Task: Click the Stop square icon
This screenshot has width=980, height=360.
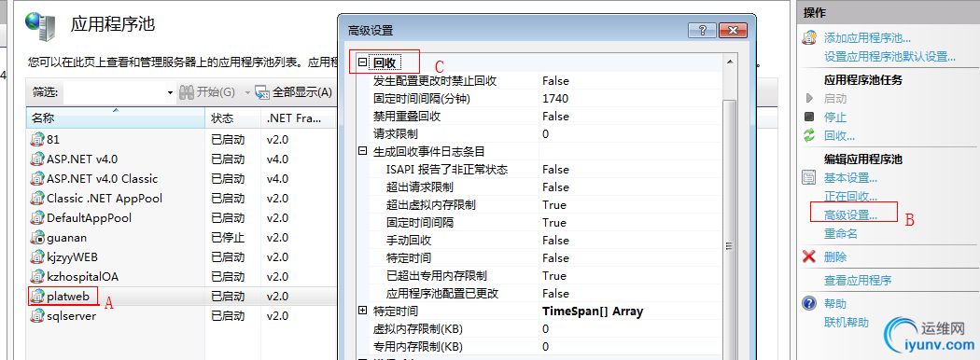Action: 809,117
